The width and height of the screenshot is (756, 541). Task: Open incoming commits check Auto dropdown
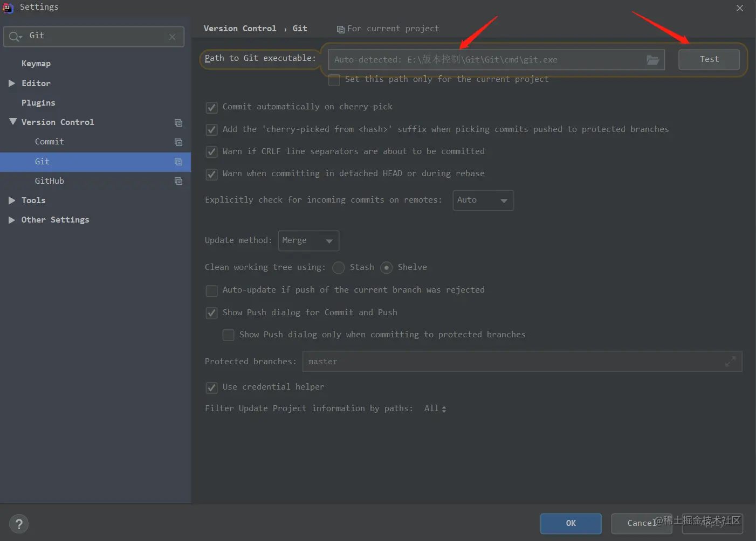483,200
